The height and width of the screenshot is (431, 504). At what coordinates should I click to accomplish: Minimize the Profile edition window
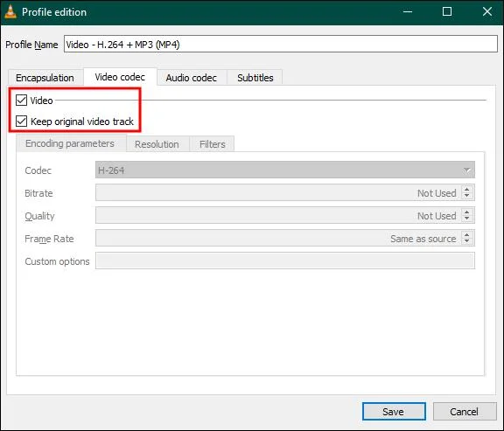408,12
